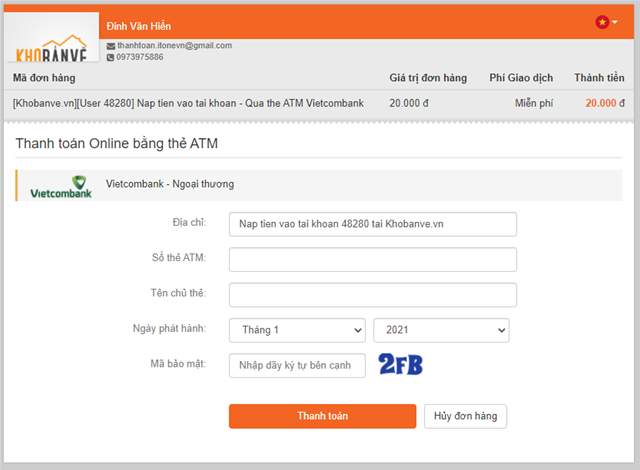Click the Thanh toán payment button

[322, 416]
